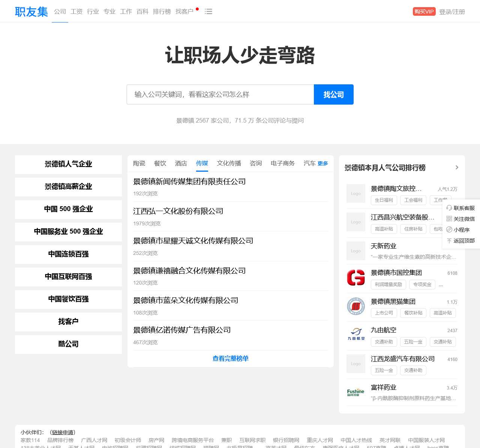Switch to 汽车 industry tab
This screenshot has width=480, height=448.
tap(310, 163)
